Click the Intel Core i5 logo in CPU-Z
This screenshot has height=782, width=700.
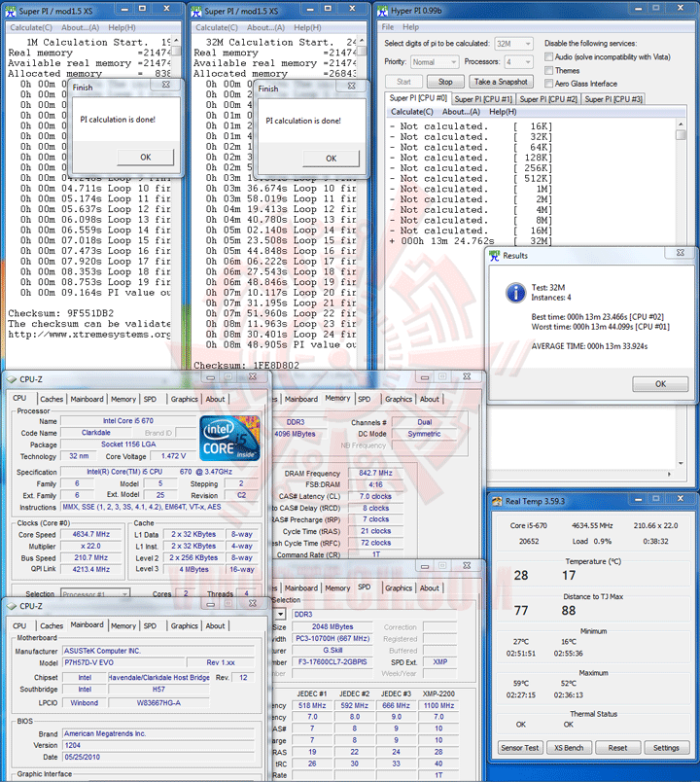(x=229, y=438)
